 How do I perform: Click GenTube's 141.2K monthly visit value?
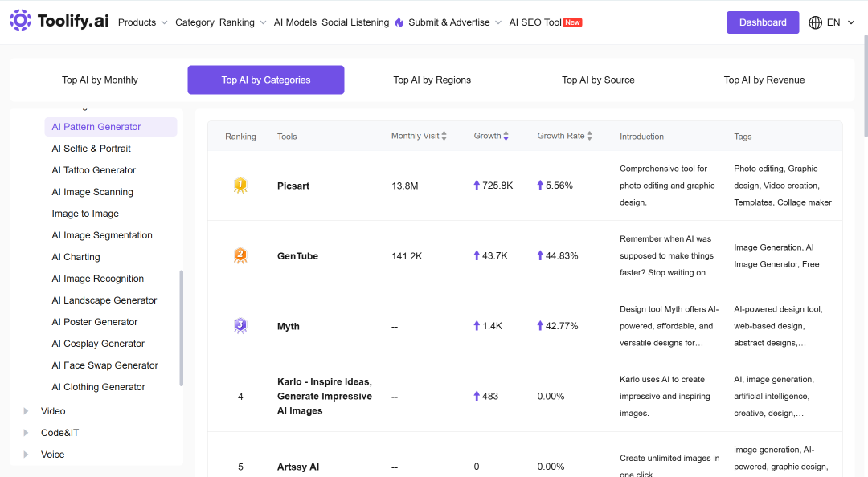(x=407, y=256)
